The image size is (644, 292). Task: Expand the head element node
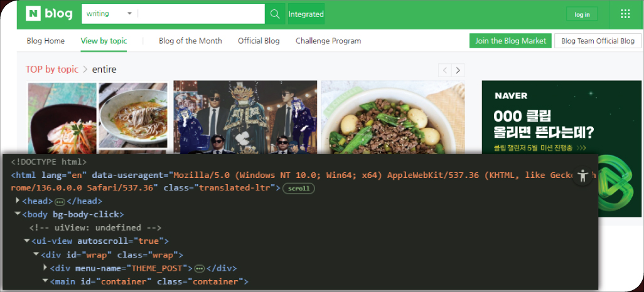(x=18, y=201)
